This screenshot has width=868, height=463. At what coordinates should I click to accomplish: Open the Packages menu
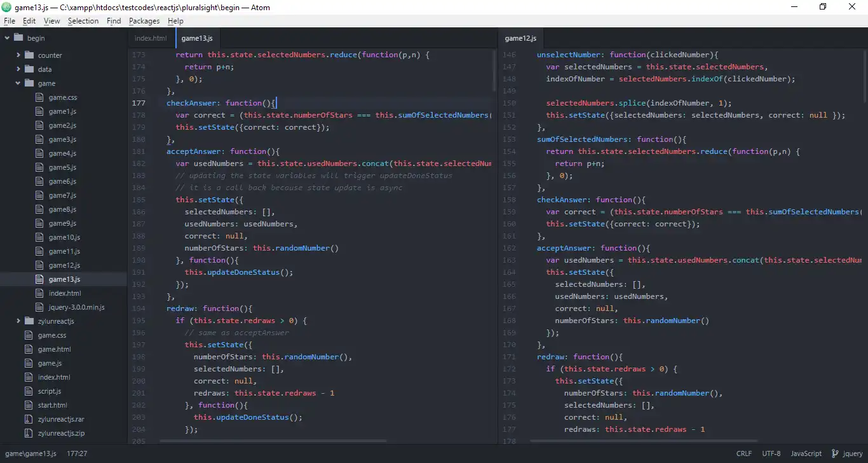(144, 21)
